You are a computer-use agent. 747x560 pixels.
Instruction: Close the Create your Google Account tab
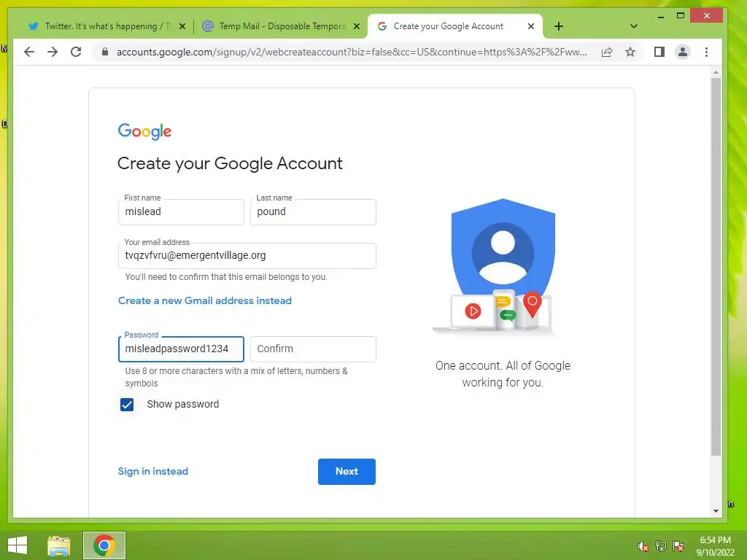point(531,26)
